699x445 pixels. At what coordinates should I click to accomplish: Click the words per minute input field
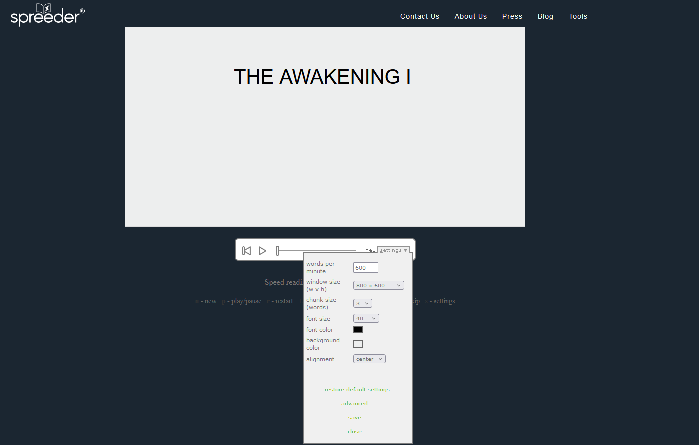click(365, 268)
